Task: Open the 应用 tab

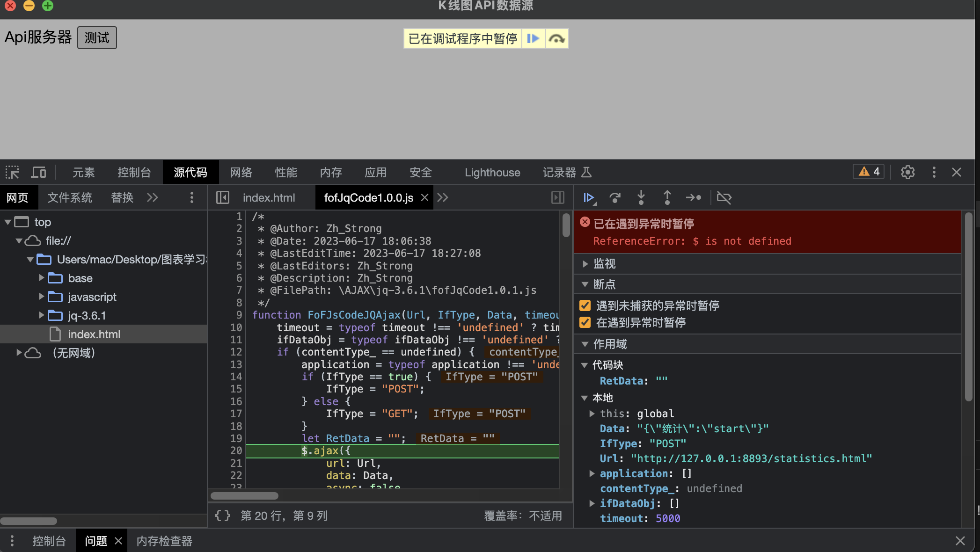Action: point(376,172)
